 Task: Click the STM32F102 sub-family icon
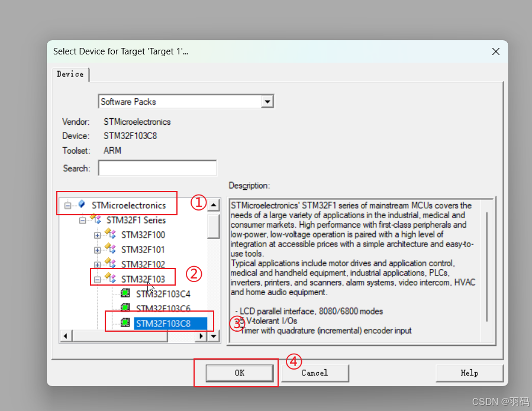click(110, 263)
